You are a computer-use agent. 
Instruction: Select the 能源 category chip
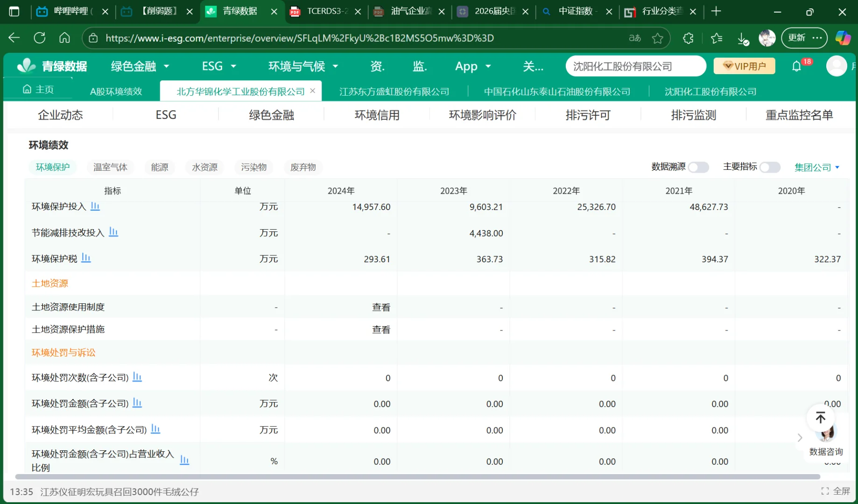coord(160,167)
